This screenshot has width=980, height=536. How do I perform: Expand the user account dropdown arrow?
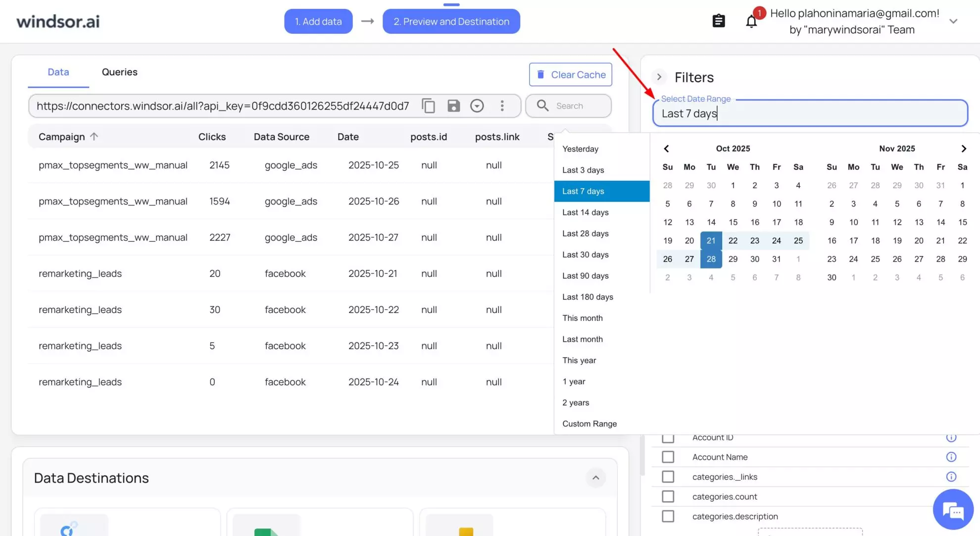coord(953,21)
